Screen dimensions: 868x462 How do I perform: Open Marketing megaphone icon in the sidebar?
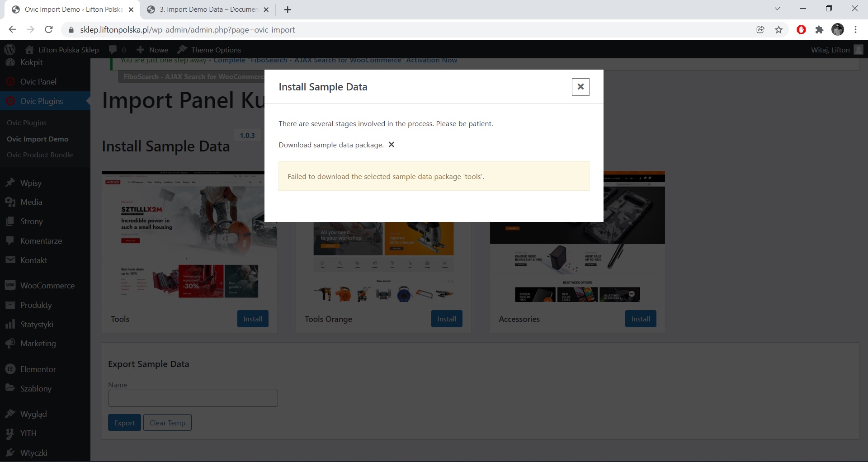(10, 344)
